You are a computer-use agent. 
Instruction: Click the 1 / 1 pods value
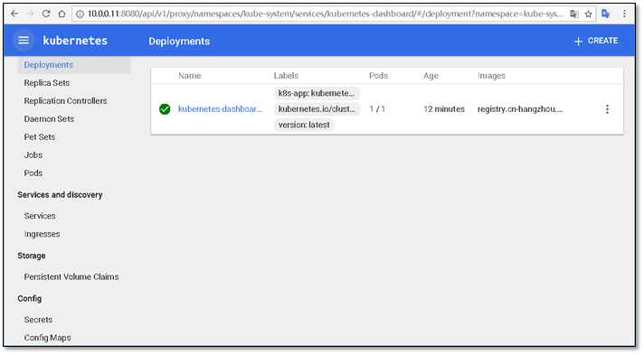pyautogui.click(x=377, y=109)
